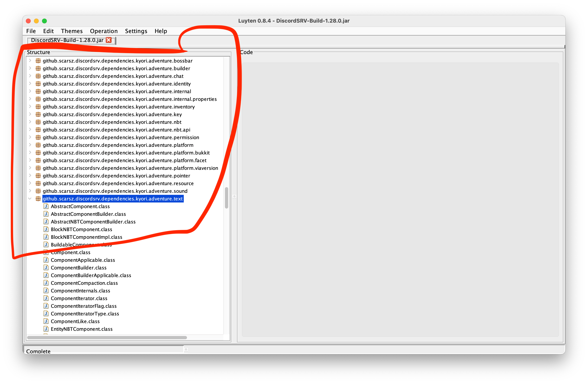Image resolution: width=588 pixels, height=384 pixels.
Task: Expand the kyori.adventure.bossbar package
Action: click(x=30, y=61)
